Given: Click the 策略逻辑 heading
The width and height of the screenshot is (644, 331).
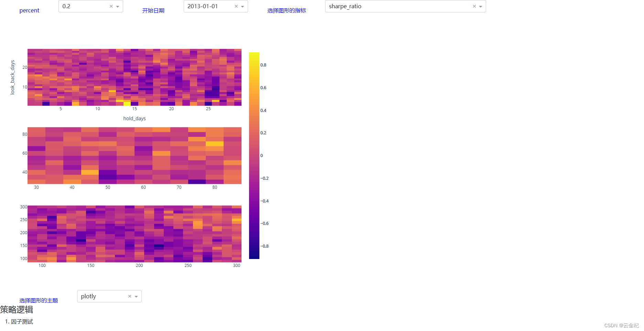Looking at the screenshot, I should click(17, 310).
